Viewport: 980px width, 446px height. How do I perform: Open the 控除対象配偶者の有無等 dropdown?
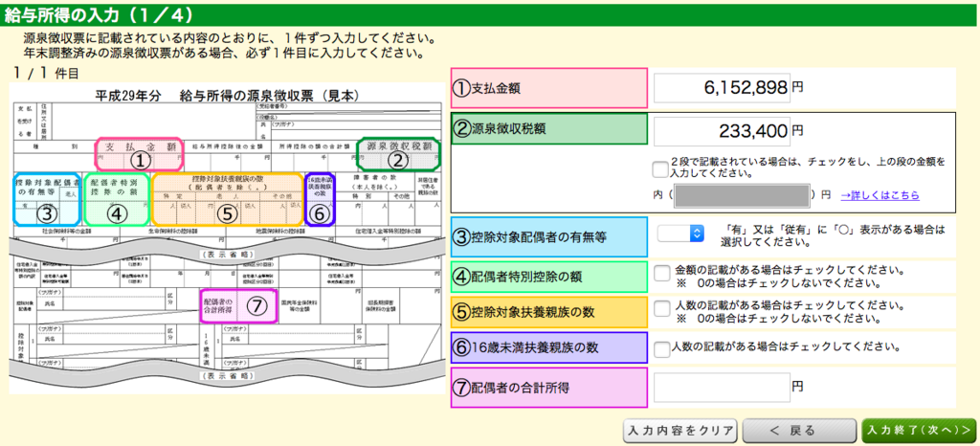pyautogui.click(x=680, y=234)
